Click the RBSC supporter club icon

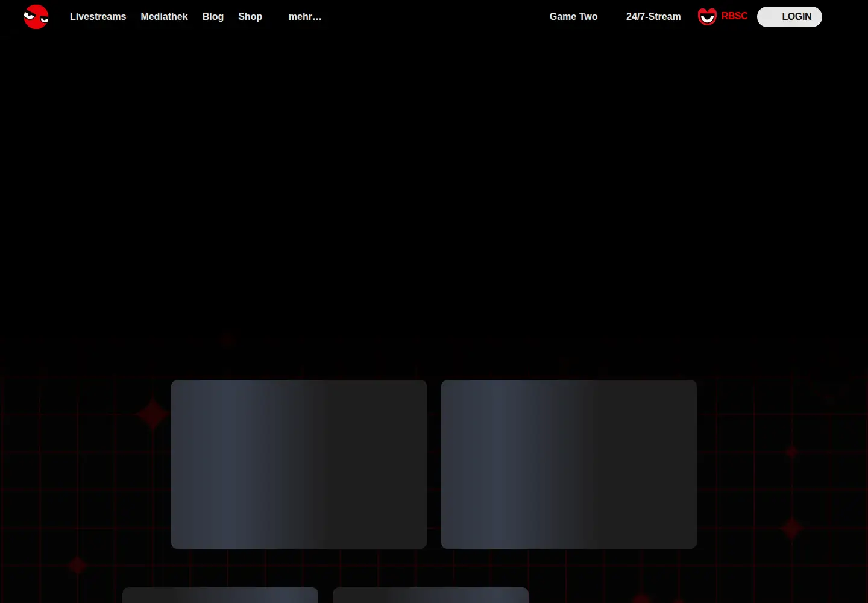[x=707, y=17]
